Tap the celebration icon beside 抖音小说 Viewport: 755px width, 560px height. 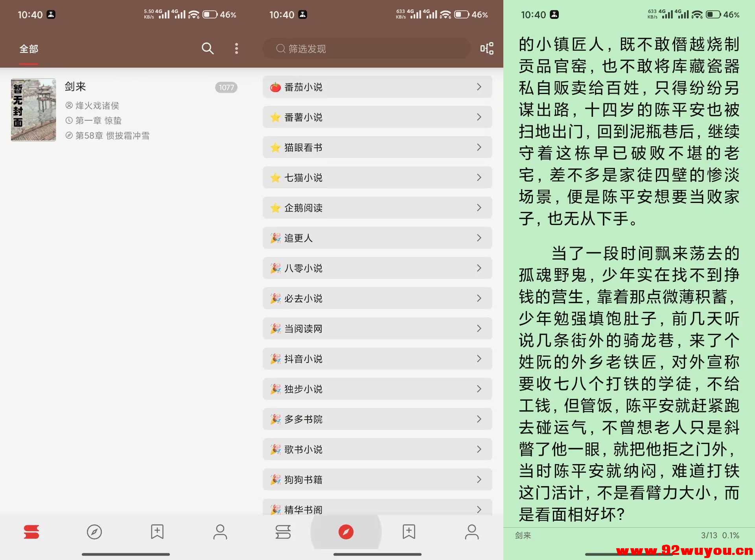[x=276, y=359]
